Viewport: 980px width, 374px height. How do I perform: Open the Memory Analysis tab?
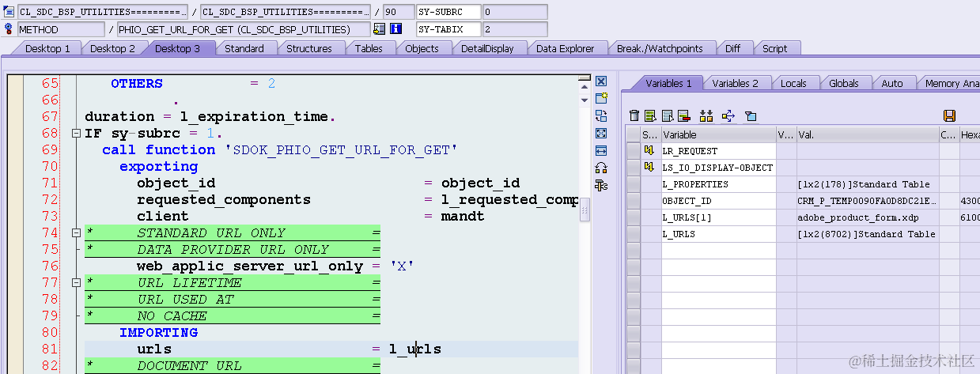pos(948,83)
